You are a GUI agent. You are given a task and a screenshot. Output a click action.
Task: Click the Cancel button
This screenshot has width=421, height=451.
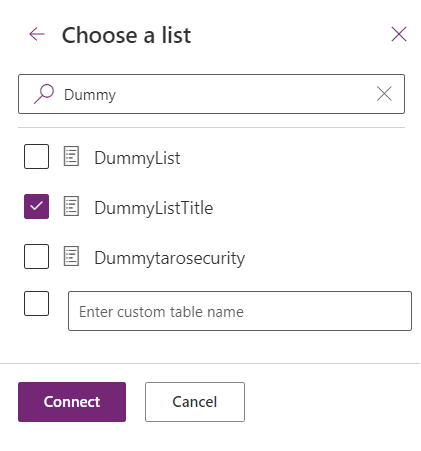coord(195,402)
